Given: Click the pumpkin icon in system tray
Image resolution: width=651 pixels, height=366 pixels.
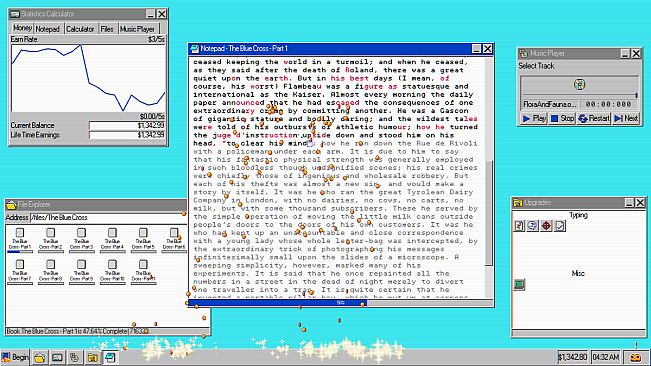Looking at the screenshot, I should (636, 357).
